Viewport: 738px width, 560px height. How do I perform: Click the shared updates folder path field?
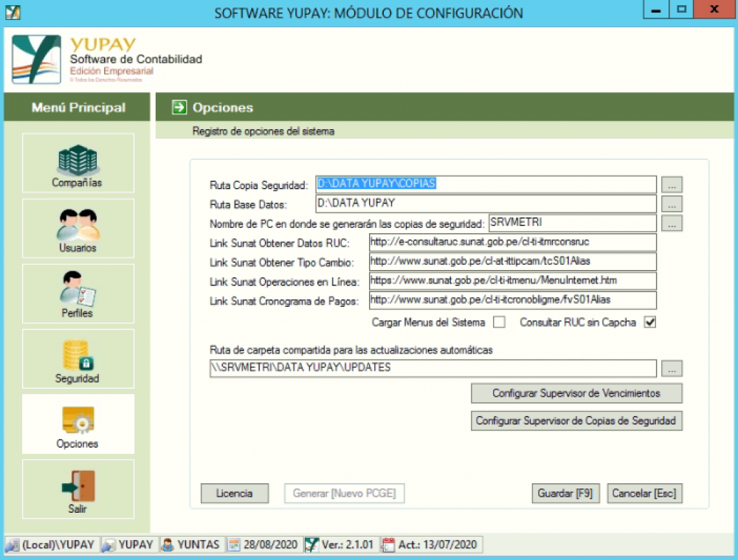[433, 368]
